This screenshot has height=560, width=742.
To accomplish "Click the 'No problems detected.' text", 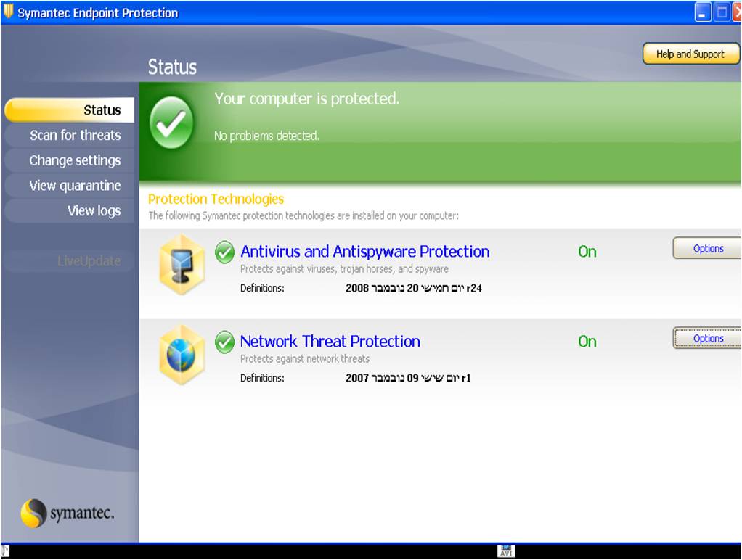I will coord(266,136).
